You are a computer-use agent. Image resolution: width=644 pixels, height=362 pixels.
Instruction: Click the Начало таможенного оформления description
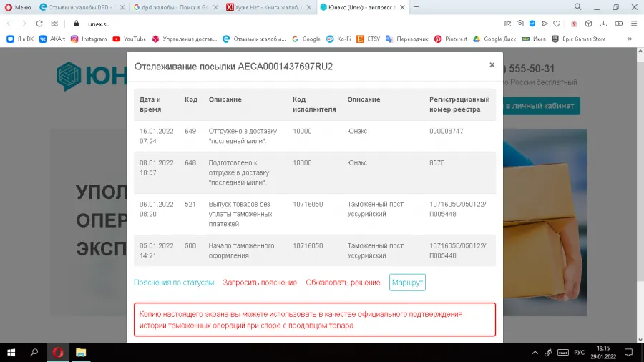(x=241, y=250)
